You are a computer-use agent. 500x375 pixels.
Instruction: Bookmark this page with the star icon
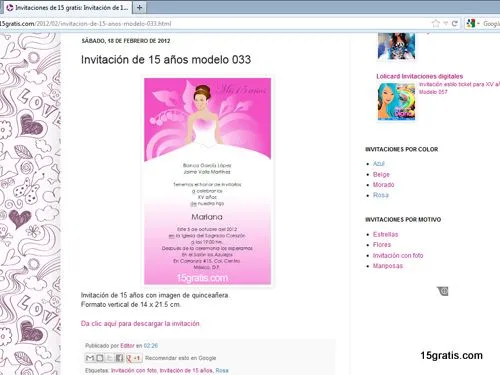[436, 23]
